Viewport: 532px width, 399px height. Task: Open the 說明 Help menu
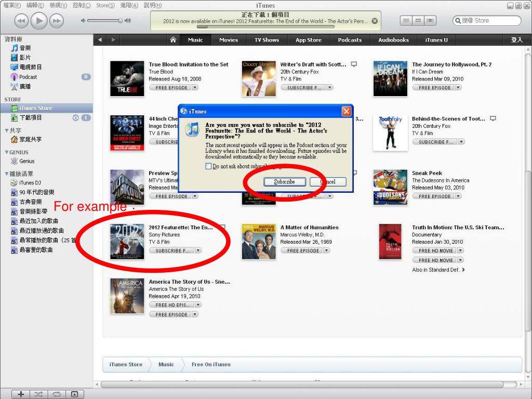tap(153, 5)
